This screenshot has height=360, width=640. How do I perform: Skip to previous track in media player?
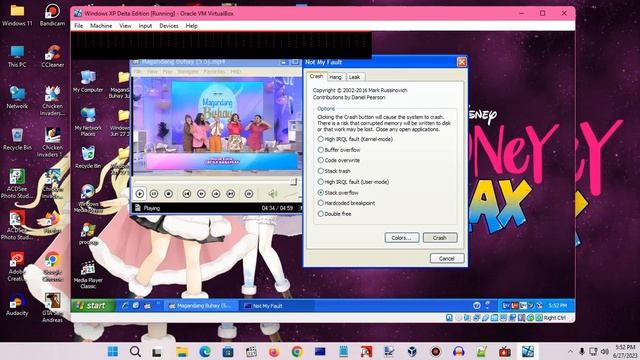pos(187,194)
